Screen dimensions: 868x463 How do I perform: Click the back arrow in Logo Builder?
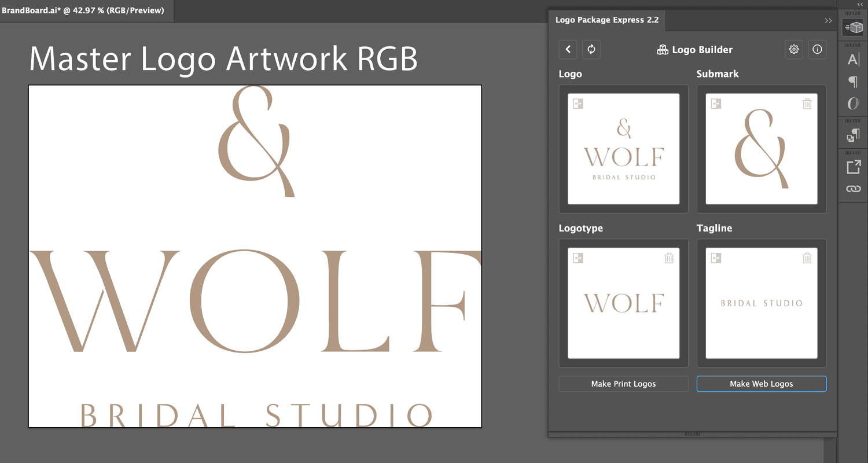(568, 49)
